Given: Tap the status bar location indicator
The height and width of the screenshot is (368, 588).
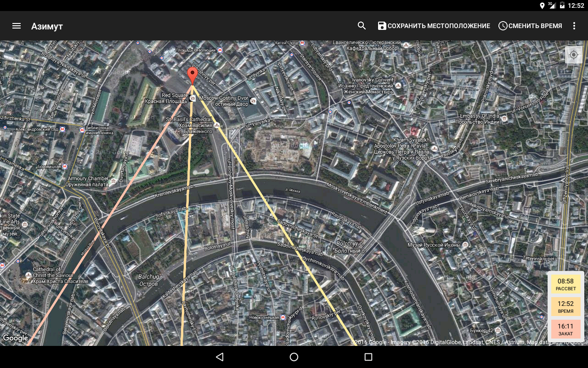Looking at the screenshot, I should pos(543,6).
